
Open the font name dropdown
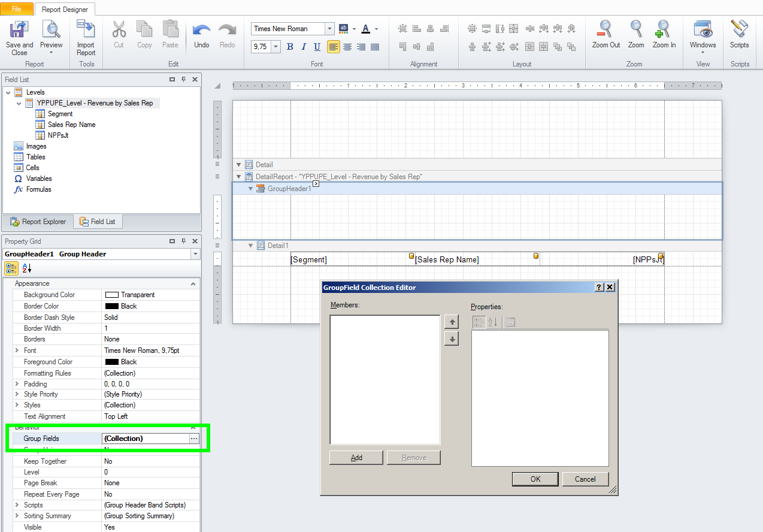pos(329,29)
